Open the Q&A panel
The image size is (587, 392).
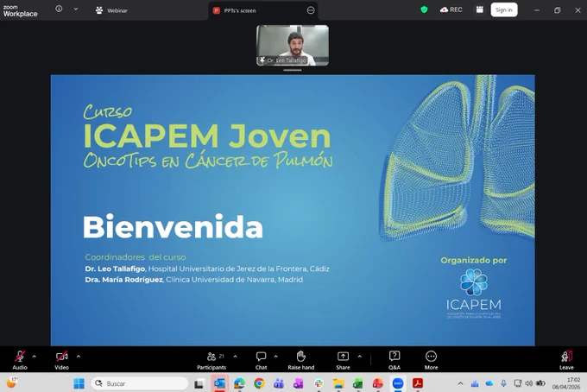394,360
